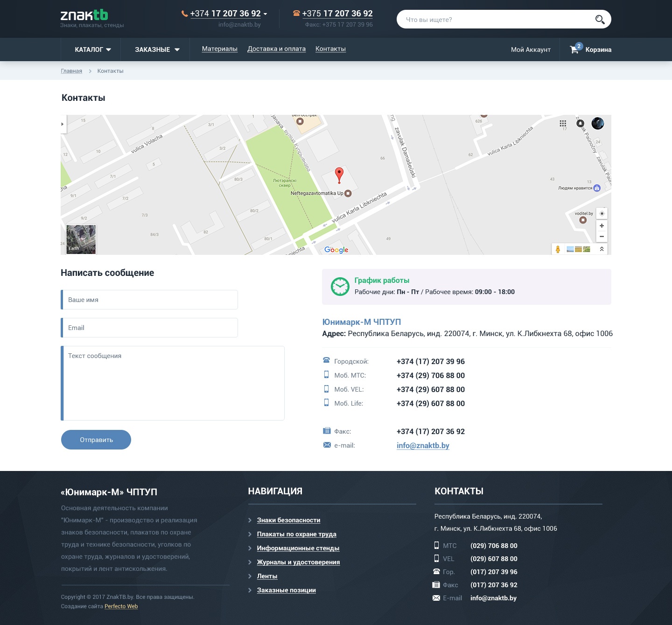Click the Лютэранскі сквер park label
Image resolution: width=672 pixels, height=625 pixels.
285,183
